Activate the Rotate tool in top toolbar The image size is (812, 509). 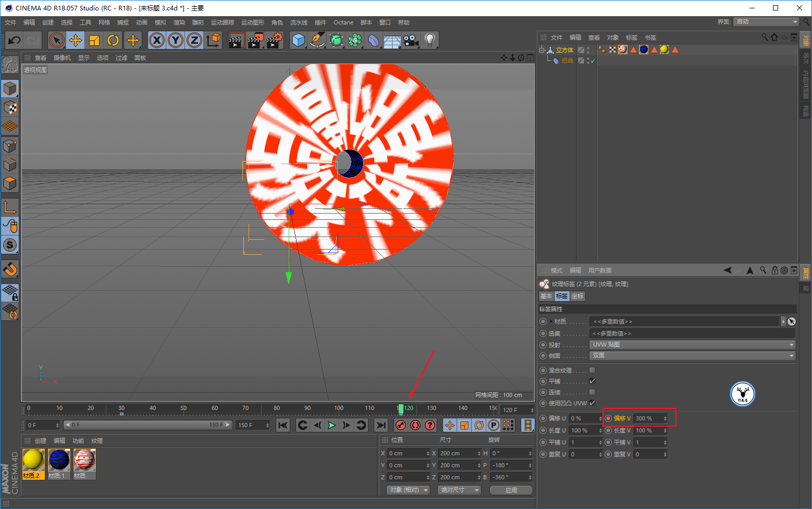[x=113, y=40]
